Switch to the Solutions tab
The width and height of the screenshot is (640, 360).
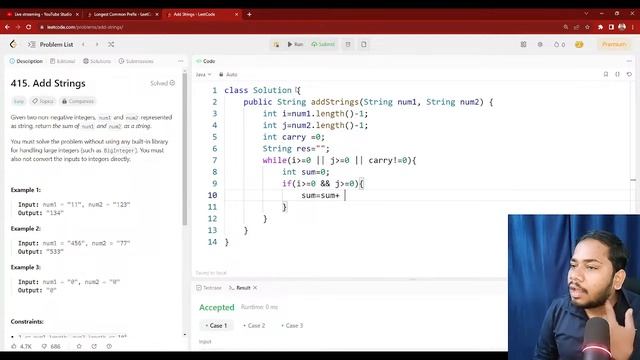[x=97, y=61]
